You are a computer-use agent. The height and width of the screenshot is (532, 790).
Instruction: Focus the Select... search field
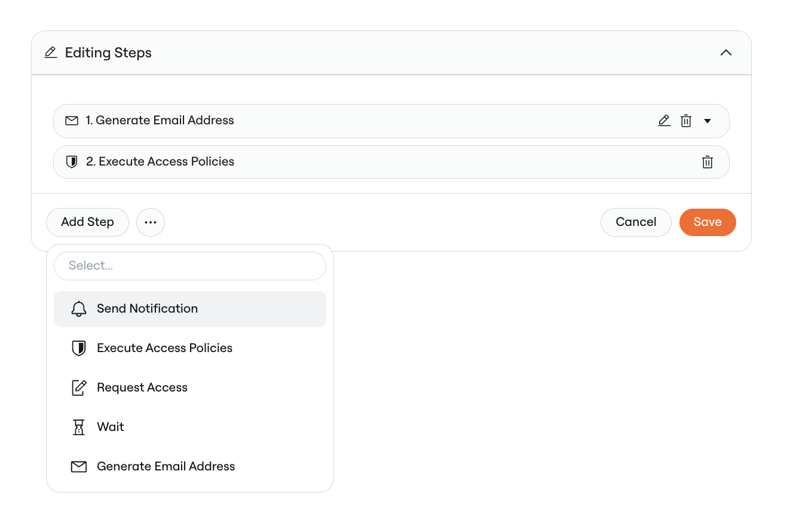point(190,266)
